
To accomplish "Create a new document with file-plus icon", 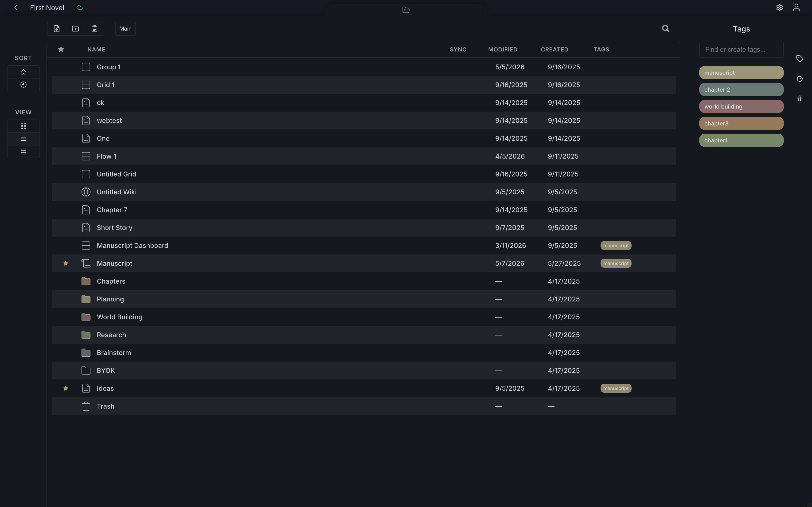I will pyautogui.click(x=57, y=28).
